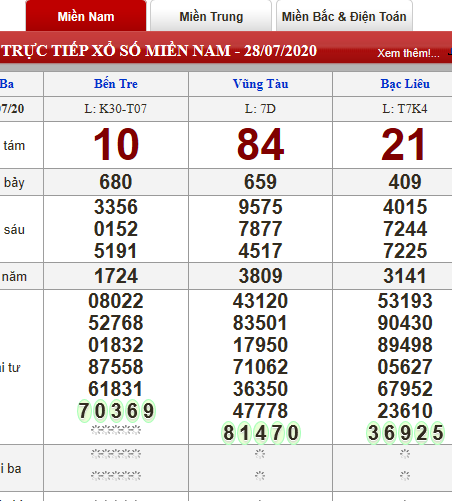
Task: Click the Bến Tre lot code K30-T07
Action: pos(116,109)
